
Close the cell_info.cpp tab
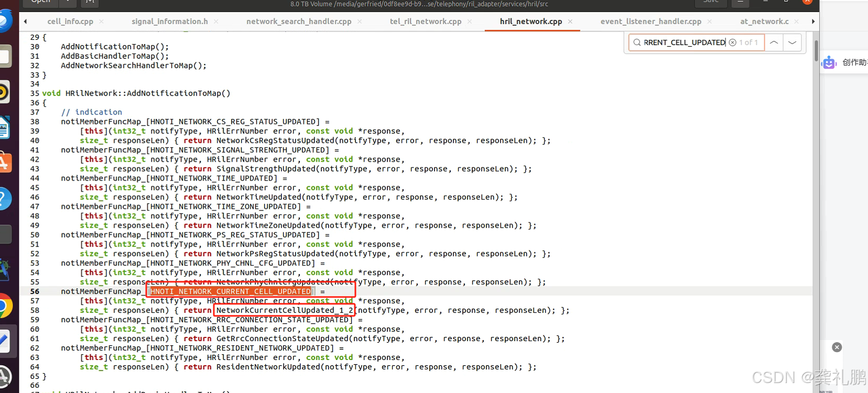coord(101,22)
